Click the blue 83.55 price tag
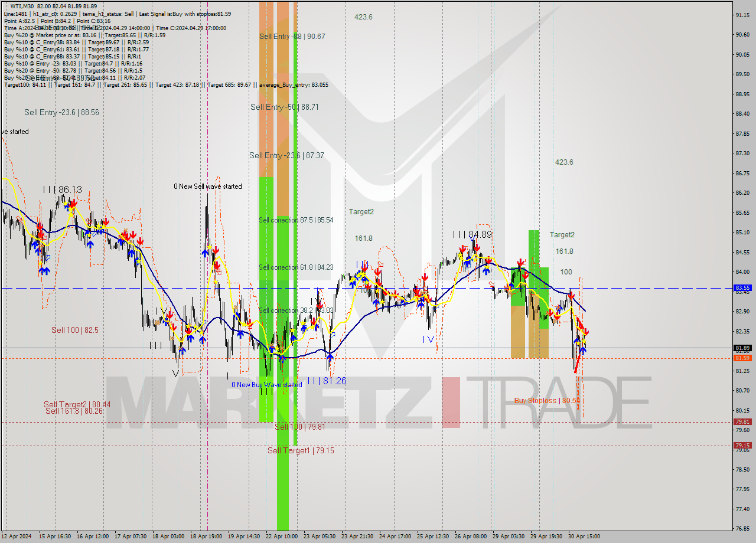The height and width of the screenshot is (543, 756). tap(742, 288)
